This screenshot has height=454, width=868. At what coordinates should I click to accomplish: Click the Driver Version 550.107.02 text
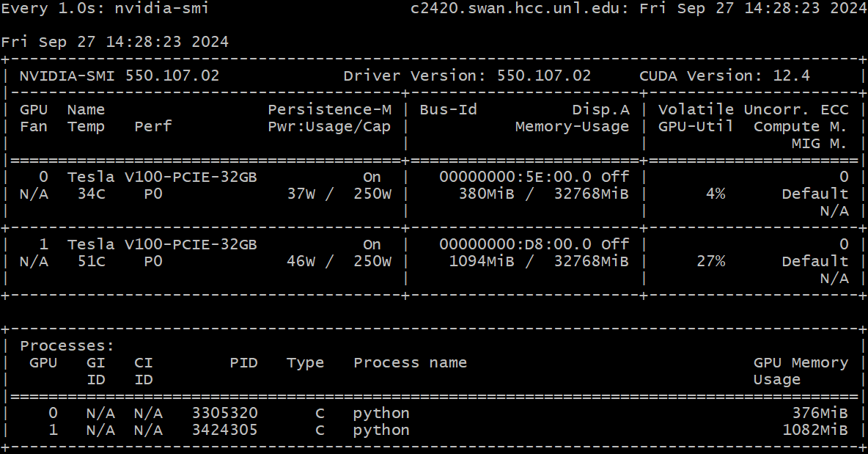point(467,76)
